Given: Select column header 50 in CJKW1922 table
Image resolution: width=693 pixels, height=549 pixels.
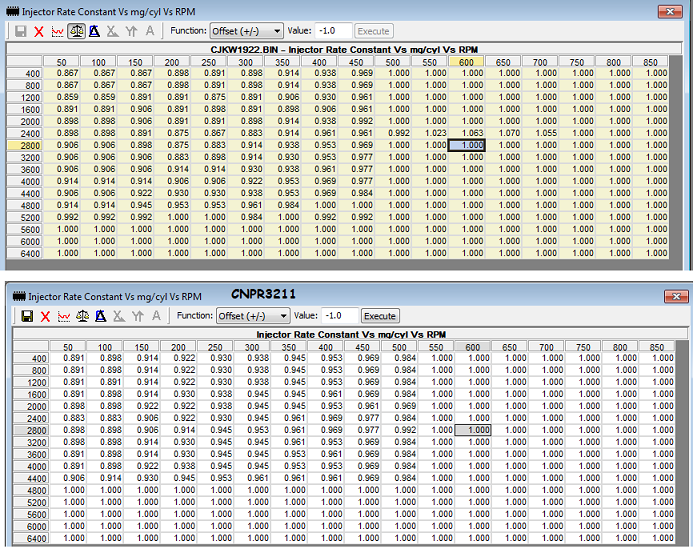Looking at the screenshot, I should (61, 62).
